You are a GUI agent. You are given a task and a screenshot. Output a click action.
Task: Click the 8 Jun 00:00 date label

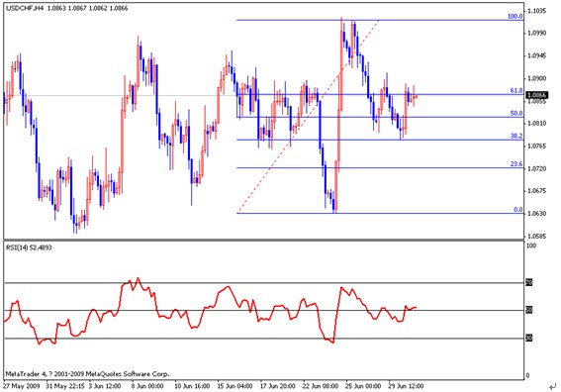coord(147,386)
